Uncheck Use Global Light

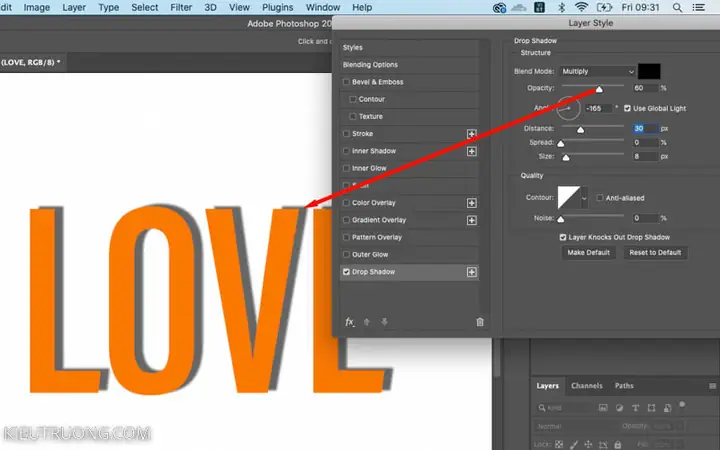[627, 108]
